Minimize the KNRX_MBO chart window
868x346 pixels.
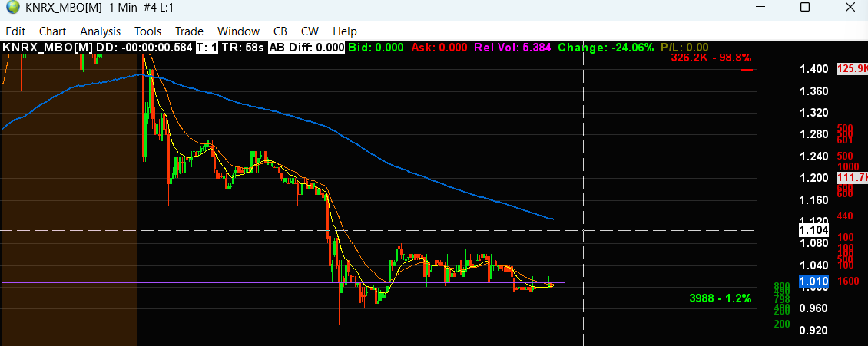pyautogui.click(x=760, y=7)
